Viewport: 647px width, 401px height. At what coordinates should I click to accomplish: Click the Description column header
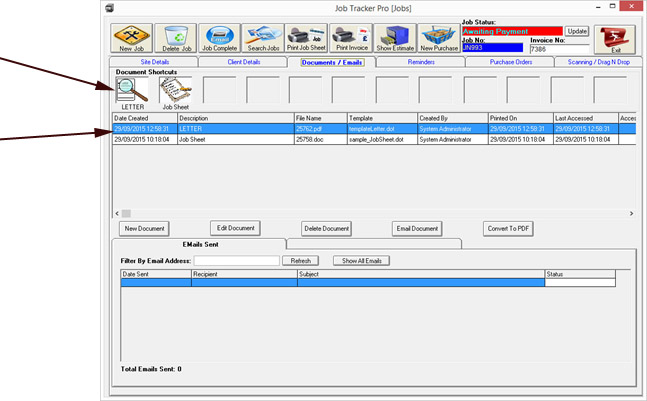click(236, 118)
